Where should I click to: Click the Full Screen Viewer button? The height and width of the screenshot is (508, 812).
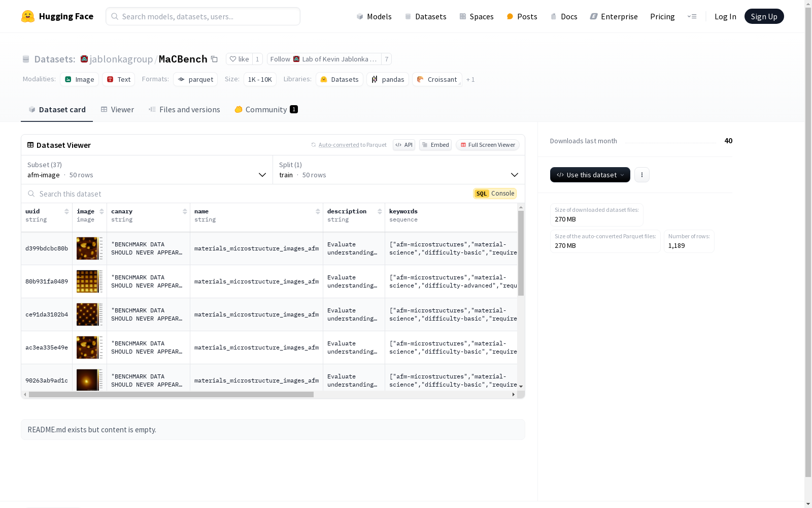click(487, 145)
